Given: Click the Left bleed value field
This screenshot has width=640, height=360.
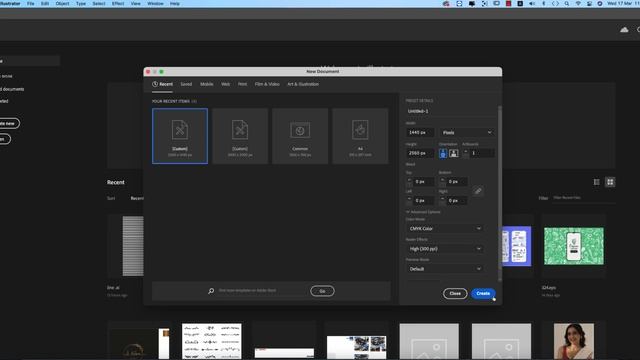Looking at the screenshot, I should click(424, 200).
